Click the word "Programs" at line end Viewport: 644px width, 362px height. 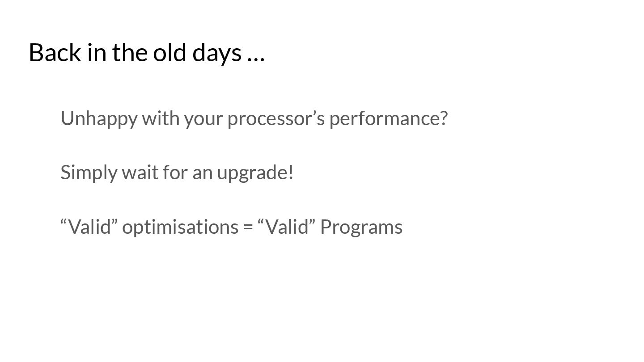click(x=361, y=227)
